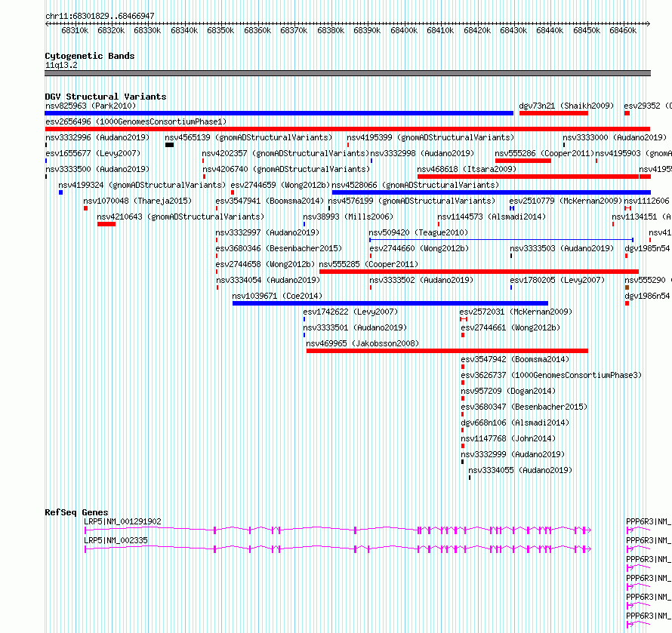672x633 pixels.
Task: Open nsv1144573 (Alsmadi2014) label
Action: point(492,217)
